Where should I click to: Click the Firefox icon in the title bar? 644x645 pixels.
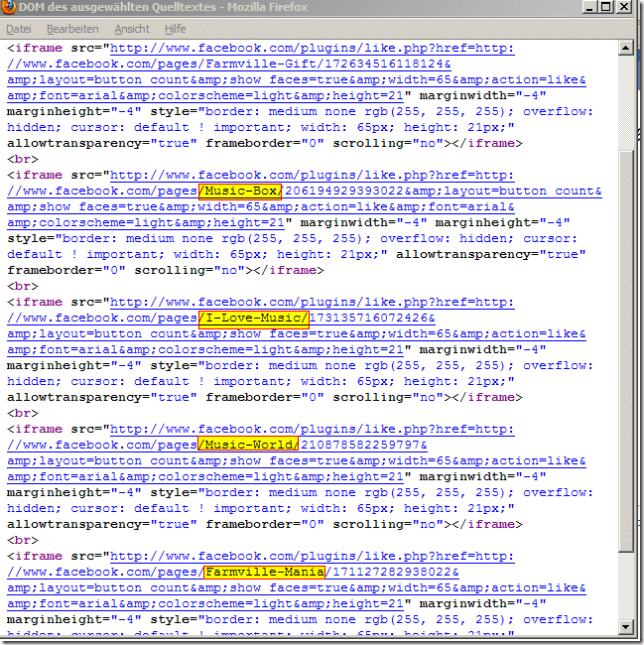7,7
